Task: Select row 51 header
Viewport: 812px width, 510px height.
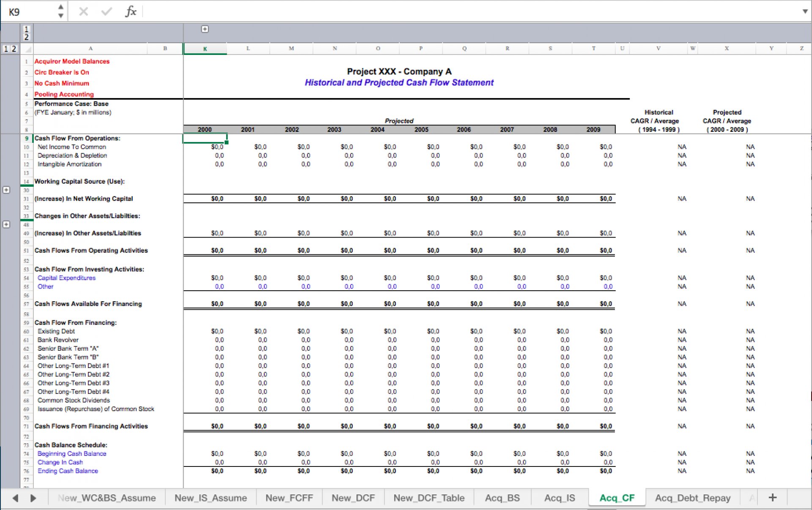Action: 26,251
